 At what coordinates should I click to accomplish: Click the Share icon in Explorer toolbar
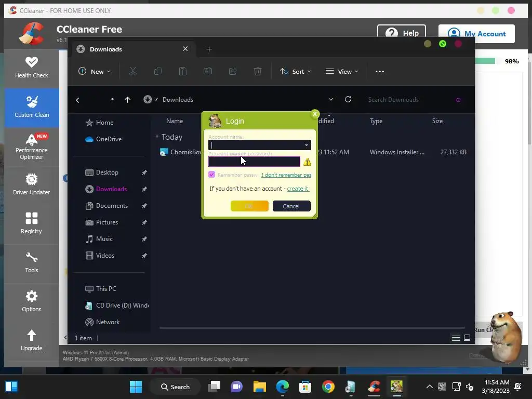point(233,71)
